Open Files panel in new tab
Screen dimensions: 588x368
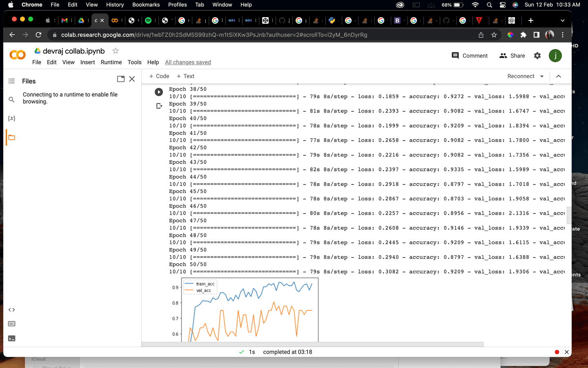click(120, 79)
